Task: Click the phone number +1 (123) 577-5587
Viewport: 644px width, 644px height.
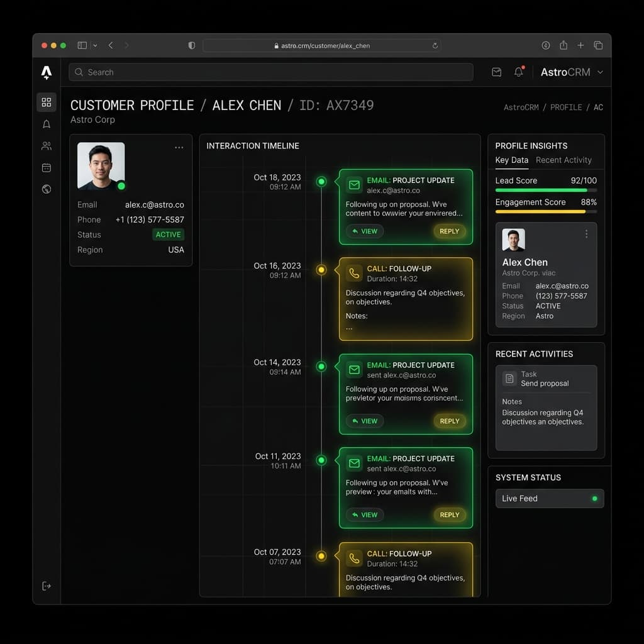Action: coord(150,219)
